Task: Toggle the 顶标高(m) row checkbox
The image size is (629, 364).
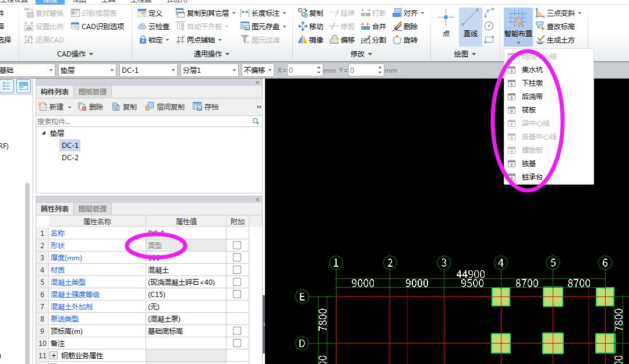Action: [x=237, y=331]
